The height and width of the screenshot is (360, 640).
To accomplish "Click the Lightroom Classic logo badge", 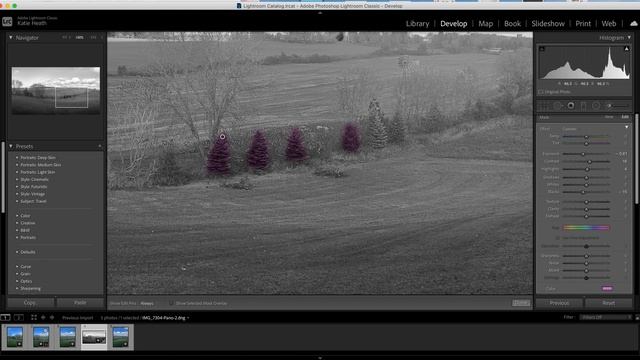I will pyautogui.click(x=7, y=22).
